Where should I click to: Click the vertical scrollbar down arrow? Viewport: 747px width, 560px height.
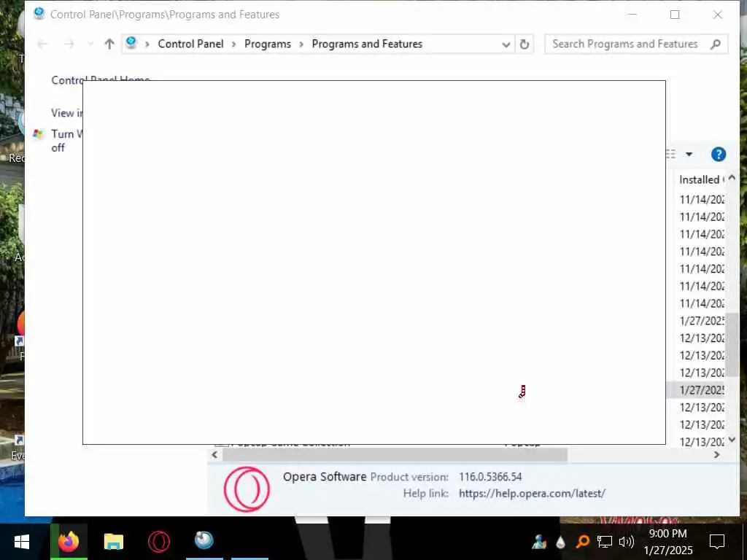(732, 440)
